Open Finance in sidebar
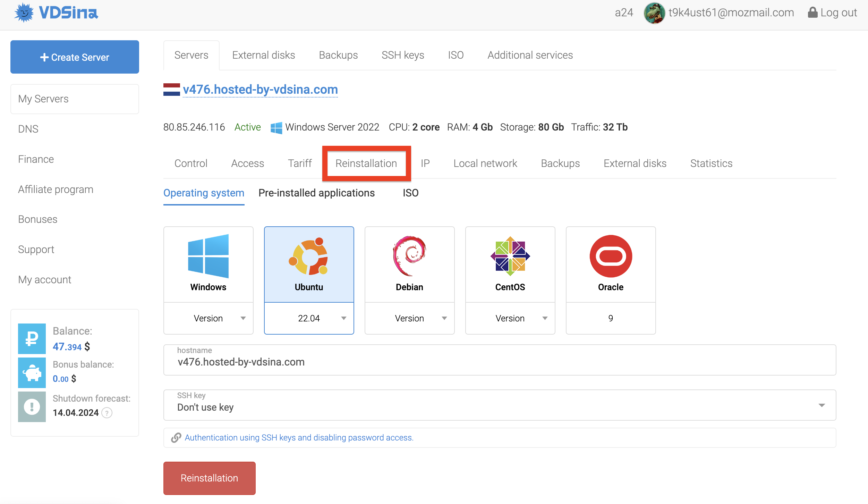 (36, 159)
